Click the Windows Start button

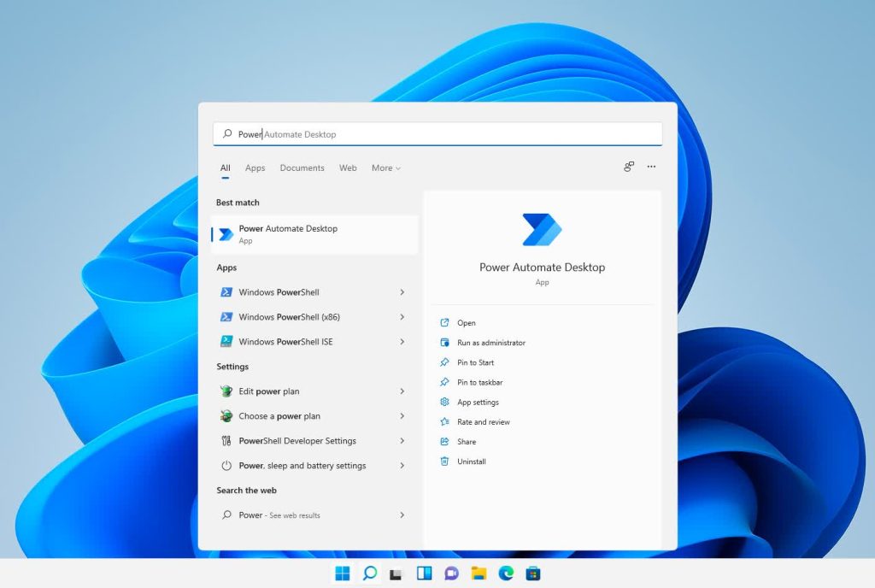(342, 573)
